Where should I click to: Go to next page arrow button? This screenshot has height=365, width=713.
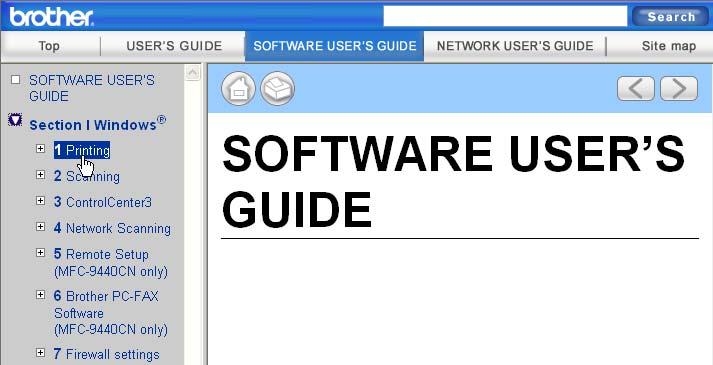pyautogui.click(x=679, y=89)
